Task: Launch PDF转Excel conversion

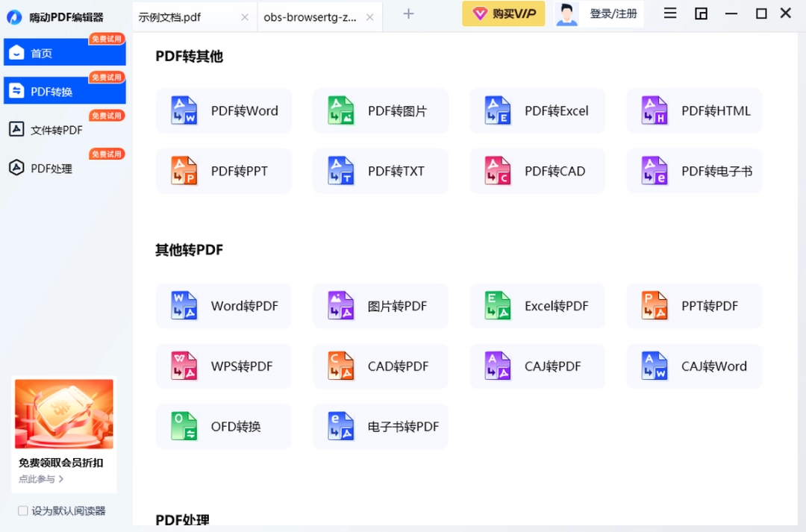Action: coord(537,110)
